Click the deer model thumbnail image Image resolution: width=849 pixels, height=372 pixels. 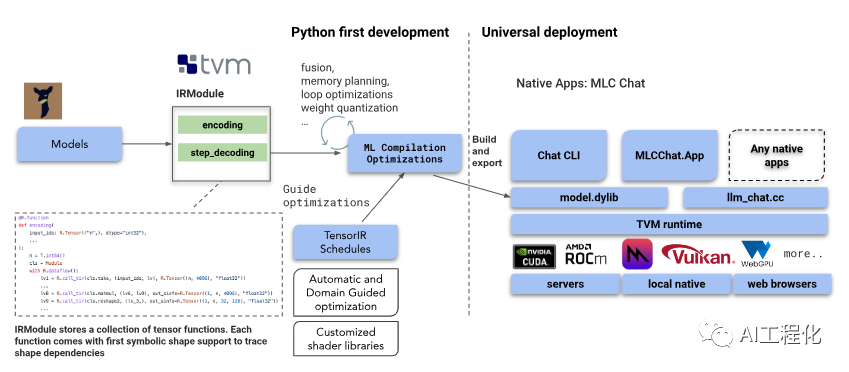tap(43, 101)
